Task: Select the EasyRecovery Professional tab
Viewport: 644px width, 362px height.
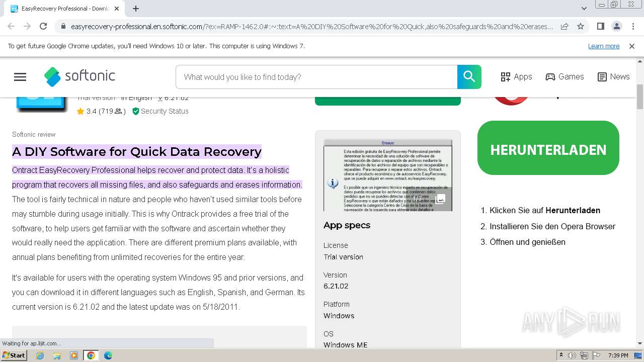Action: [64, 9]
